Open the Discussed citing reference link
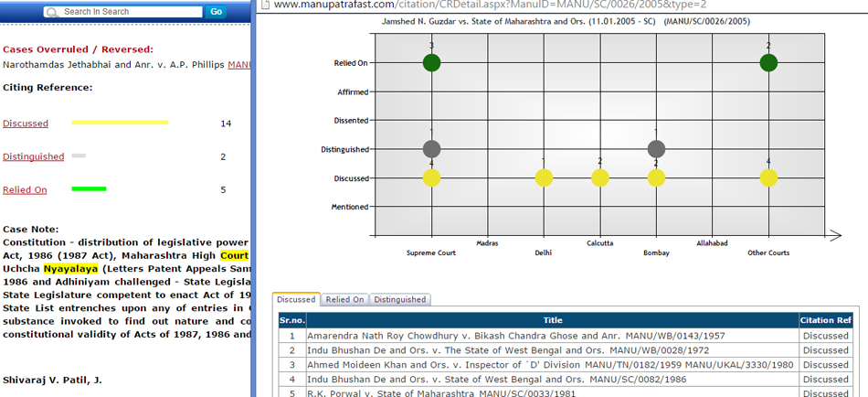868x397 pixels. [26, 123]
